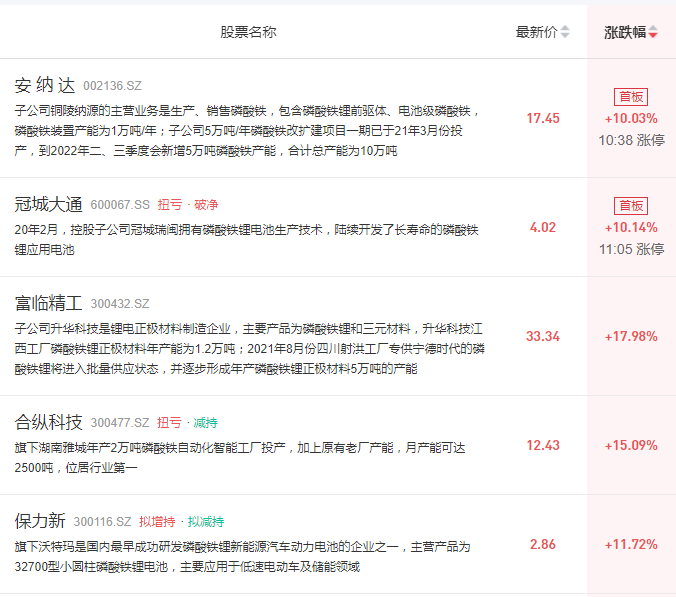Click the +15.09% change for 合纵科技
This screenshot has height=597, width=676.
pyautogui.click(x=631, y=445)
